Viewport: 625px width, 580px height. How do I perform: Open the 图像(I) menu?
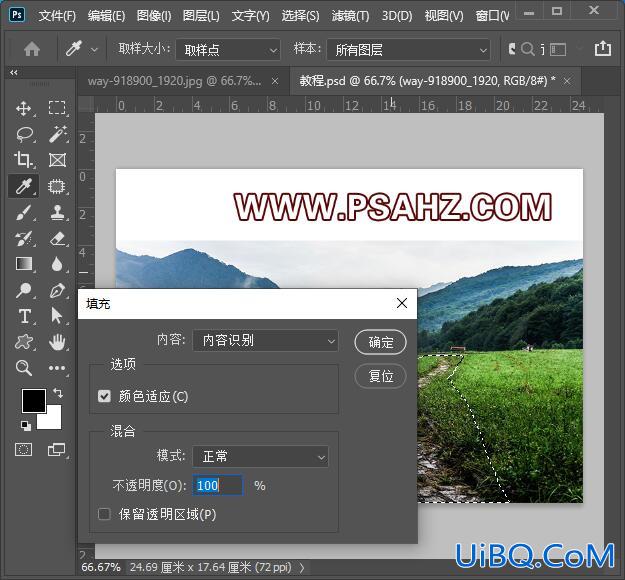coord(154,16)
